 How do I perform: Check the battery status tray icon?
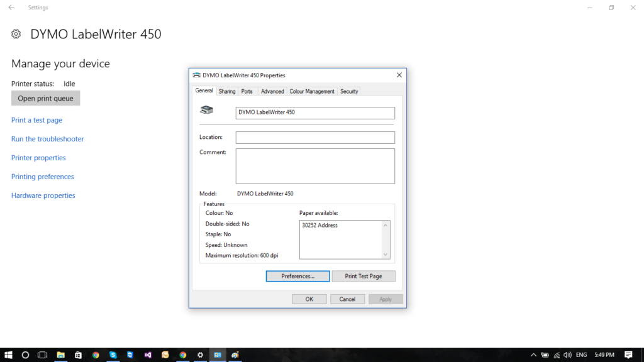[545, 355]
